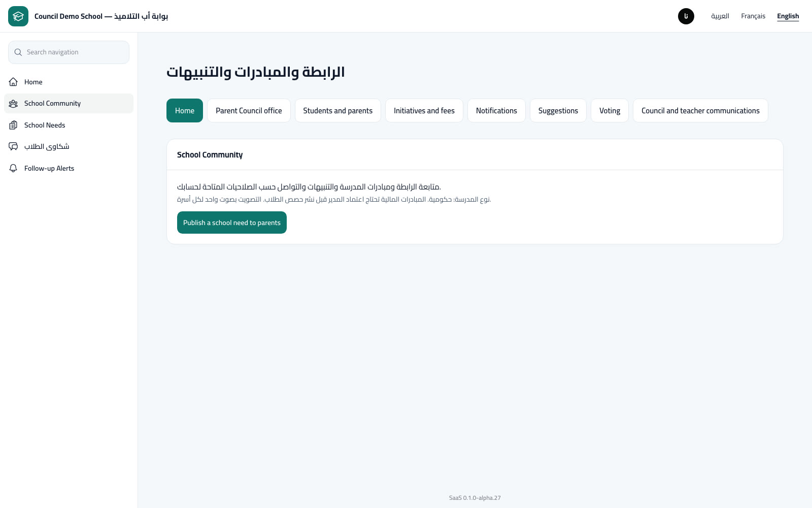Click the graduation cap school logo
Viewport: 812px width, 508px height.
(18, 16)
